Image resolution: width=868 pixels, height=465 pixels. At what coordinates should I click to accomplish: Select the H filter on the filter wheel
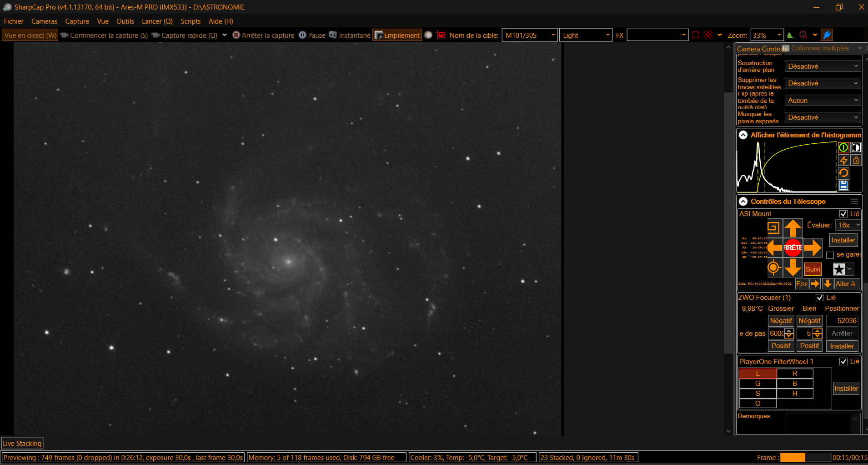click(795, 394)
